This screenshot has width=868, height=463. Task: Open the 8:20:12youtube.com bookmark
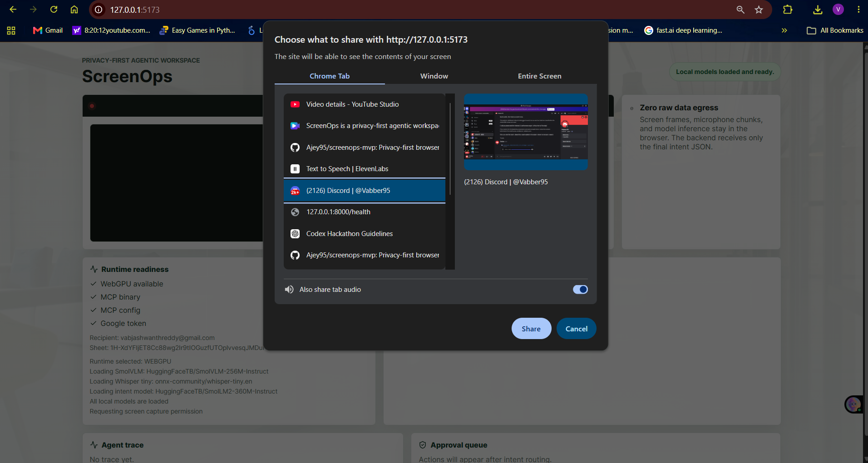pyautogui.click(x=112, y=30)
